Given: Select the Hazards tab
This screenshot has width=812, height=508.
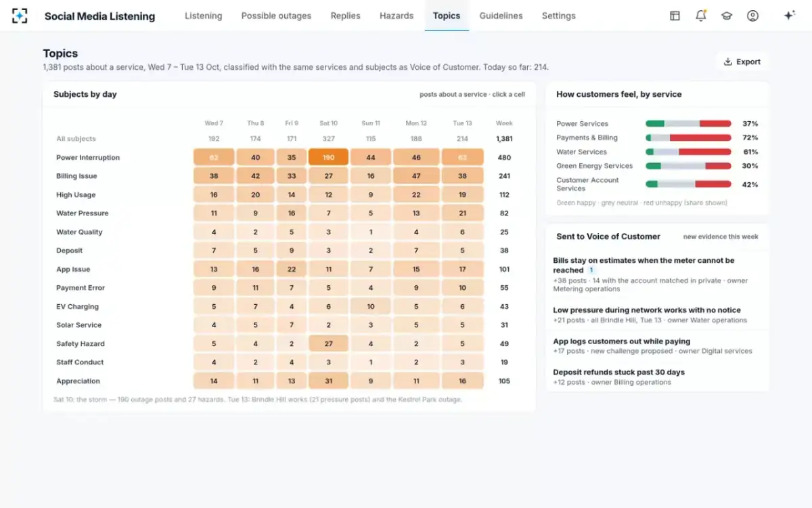Looking at the screenshot, I should point(397,16).
